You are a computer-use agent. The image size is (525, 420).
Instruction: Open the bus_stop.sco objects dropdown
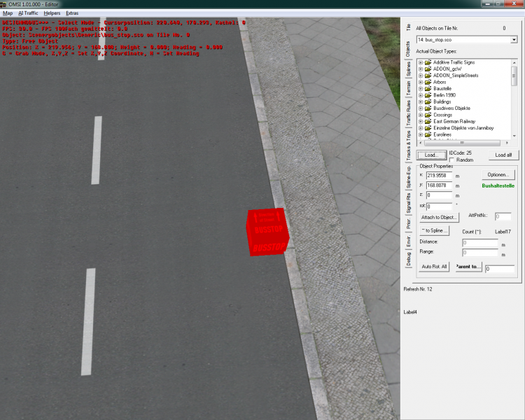tap(514, 40)
